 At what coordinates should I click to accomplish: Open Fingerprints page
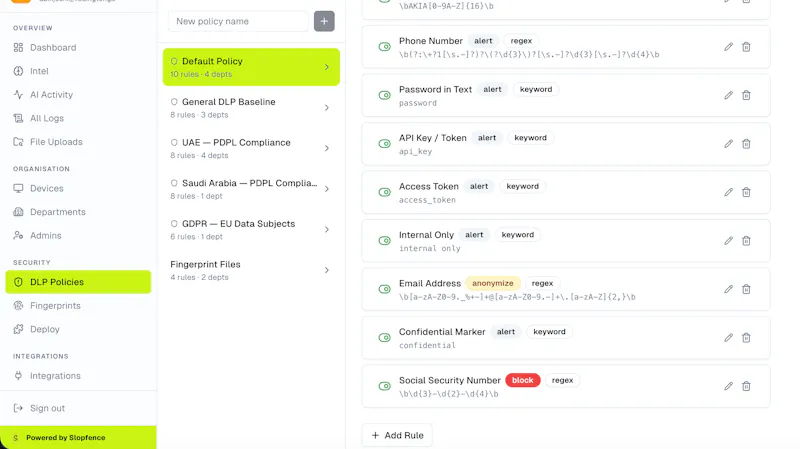click(78, 306)
